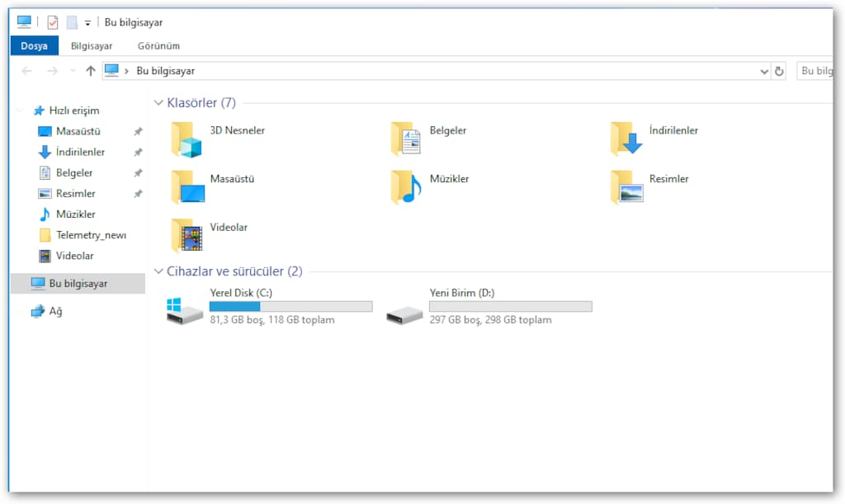Select the 3D Nesneler folder icon
Screen dimensions: 845x504
[x=186, y=139]
